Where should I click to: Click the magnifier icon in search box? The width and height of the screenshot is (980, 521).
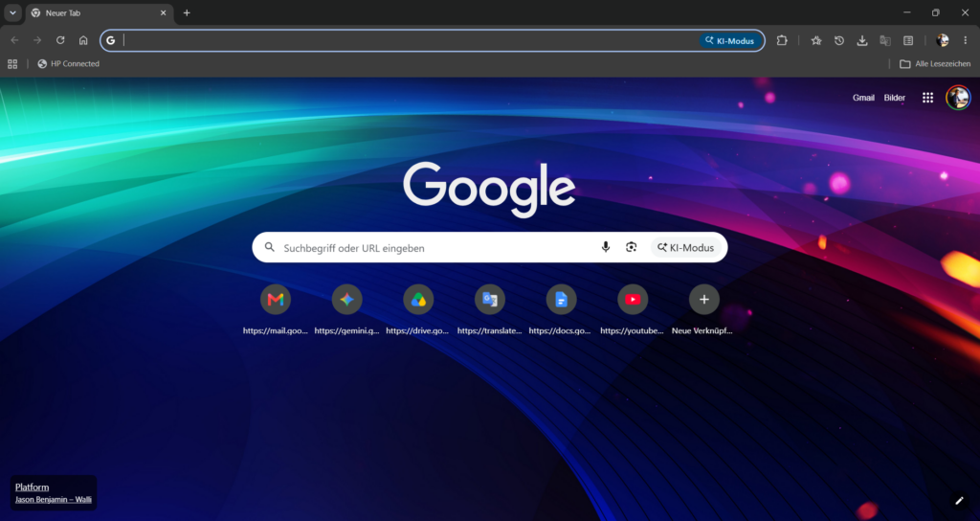[269, 247]
